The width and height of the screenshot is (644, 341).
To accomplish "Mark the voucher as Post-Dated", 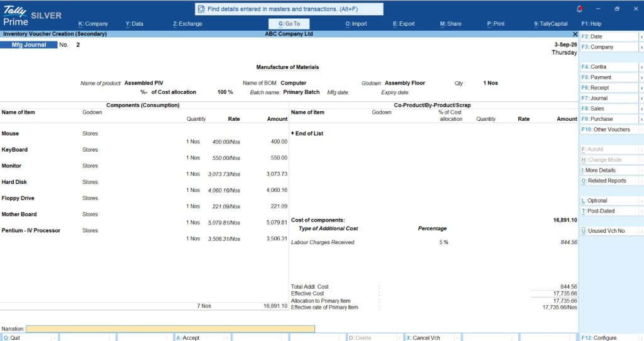I will (609, 211).
